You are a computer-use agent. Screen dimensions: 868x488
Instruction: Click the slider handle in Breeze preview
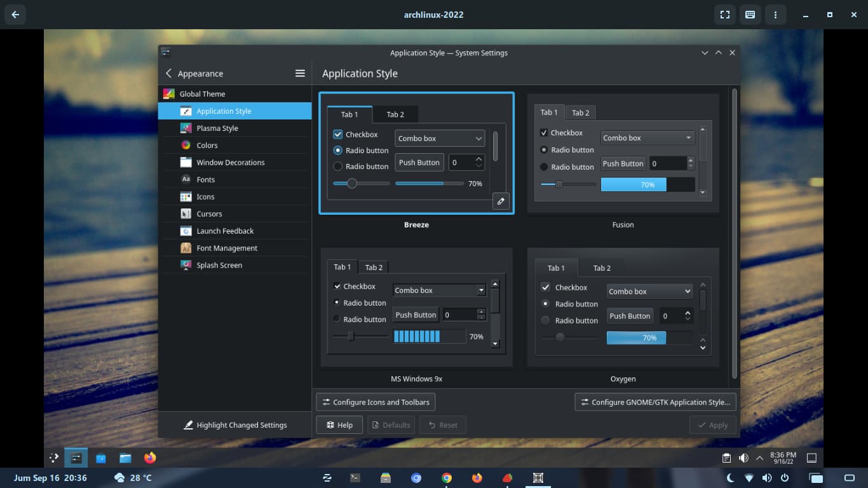click(x=351, y=184)
